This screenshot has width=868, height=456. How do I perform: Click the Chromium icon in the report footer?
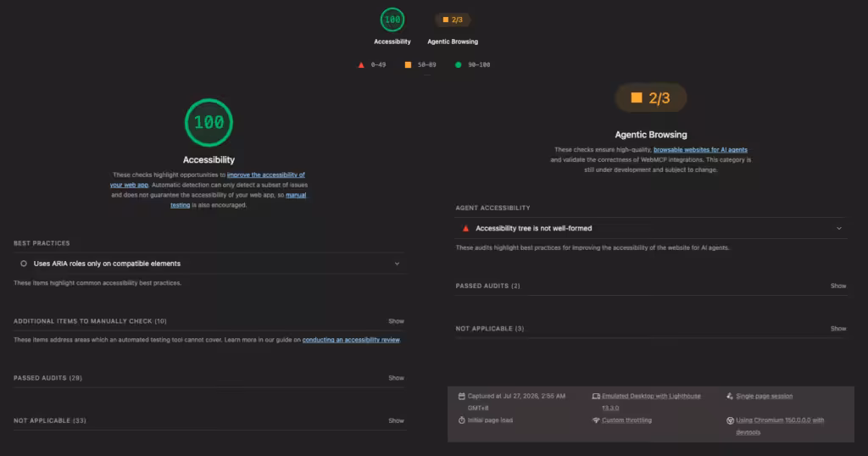[730, 420]
